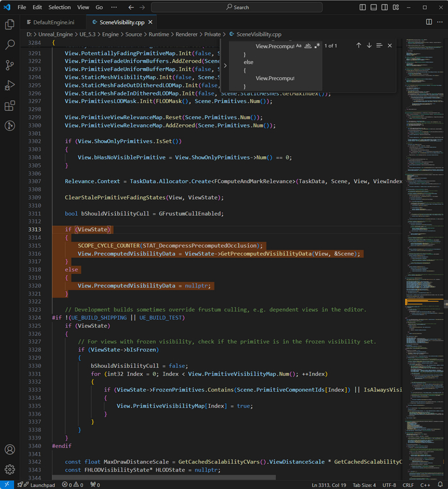Go to next match in find widget
The width and height of the screenshot is (448, 489).
369,45
